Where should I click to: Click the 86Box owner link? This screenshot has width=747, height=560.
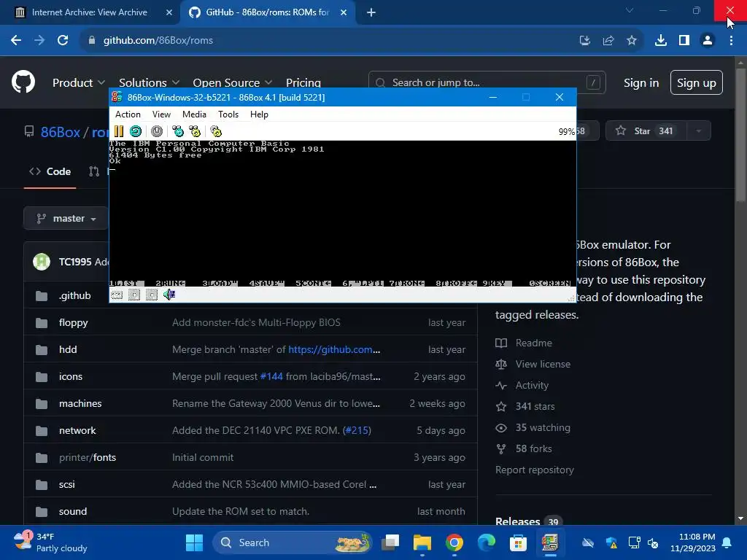pyautogui.click(x=61, y=132)
